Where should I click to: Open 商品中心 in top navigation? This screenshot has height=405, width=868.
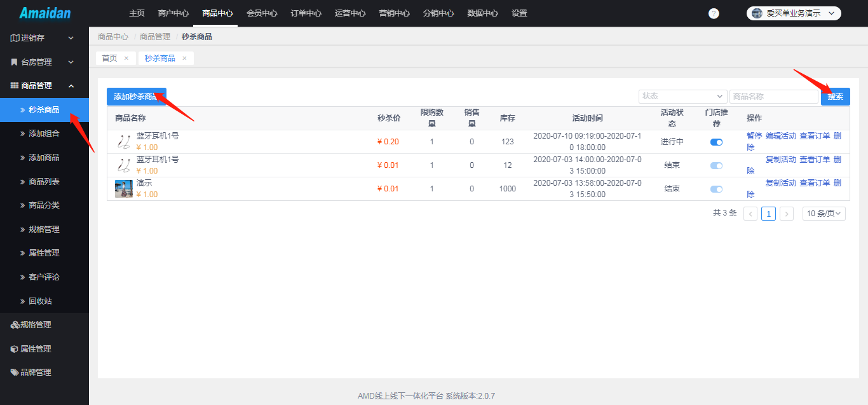tap(217, 13)
